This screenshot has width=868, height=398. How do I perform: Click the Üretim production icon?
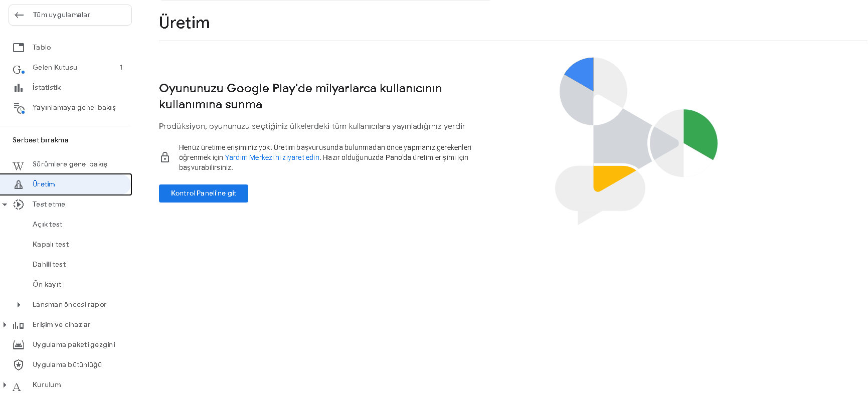coord(19,184)
